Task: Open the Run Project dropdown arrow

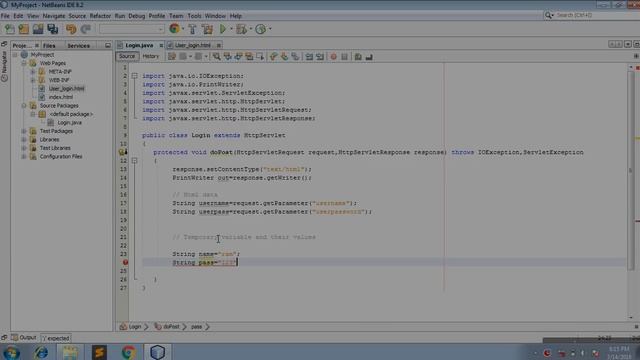Action: (x=231, y=29)
